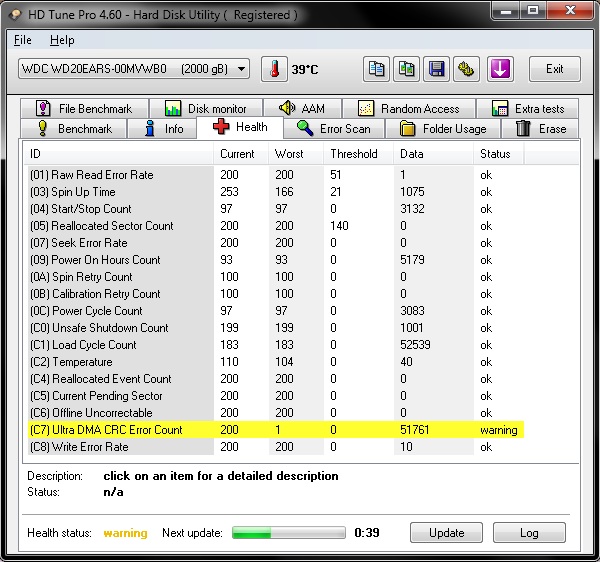Select the Current Pending Sector row
Viewport: 600px width, 562px height.
click(x=276, y=396)
